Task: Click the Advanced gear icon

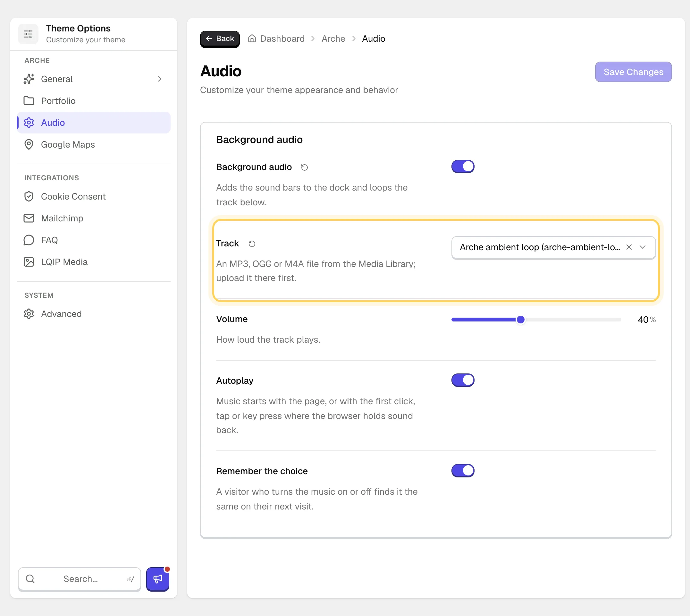Action: click(x=29, y=314)
